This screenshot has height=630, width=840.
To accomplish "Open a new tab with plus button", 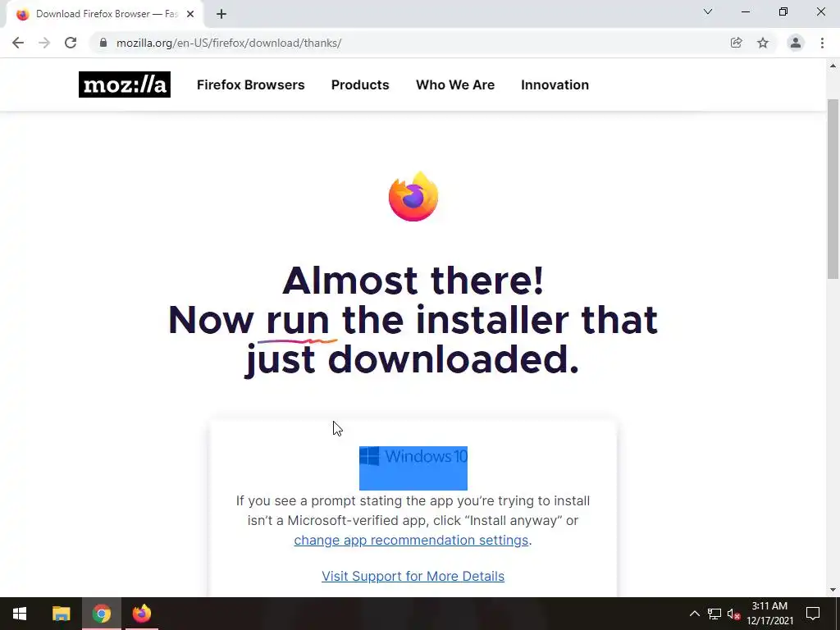I will click(x=221, y=14).
